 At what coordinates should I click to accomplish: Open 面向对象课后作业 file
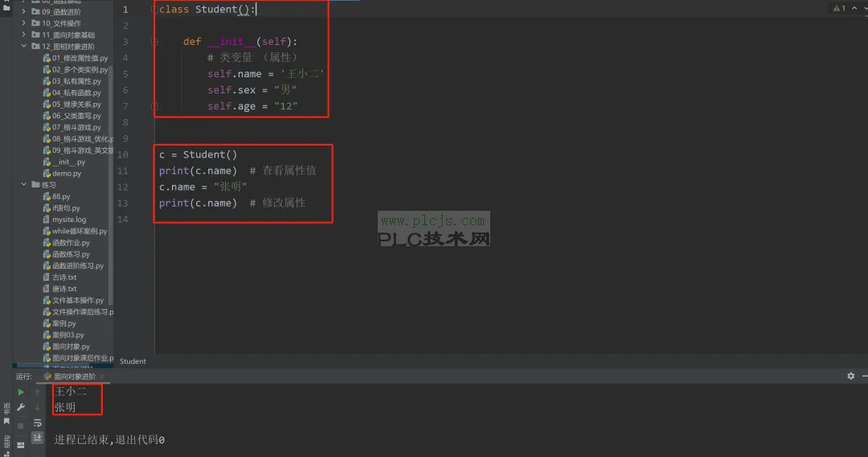pos(78,358)
